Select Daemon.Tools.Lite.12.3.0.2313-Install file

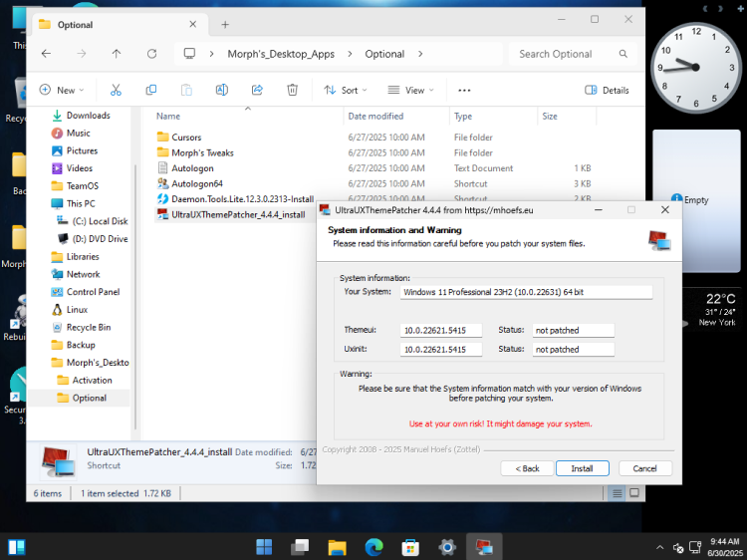[242, 198]
